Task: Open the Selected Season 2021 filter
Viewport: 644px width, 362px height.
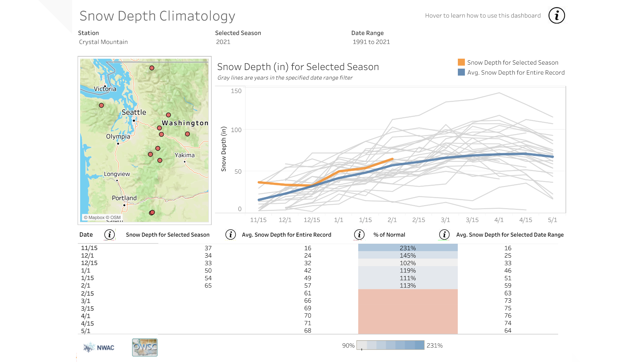Action: [x=223, y=42]
